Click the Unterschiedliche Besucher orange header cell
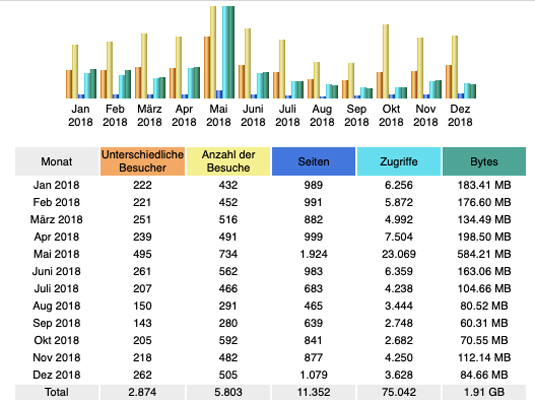The image size is (535, 404). 143,161
